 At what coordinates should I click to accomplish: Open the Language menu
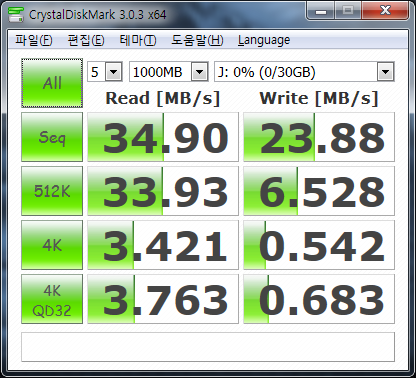click(x=264, y=40)
